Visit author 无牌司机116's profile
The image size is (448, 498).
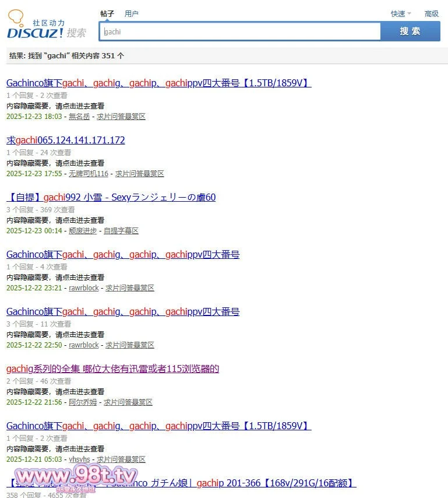point(89,174)
